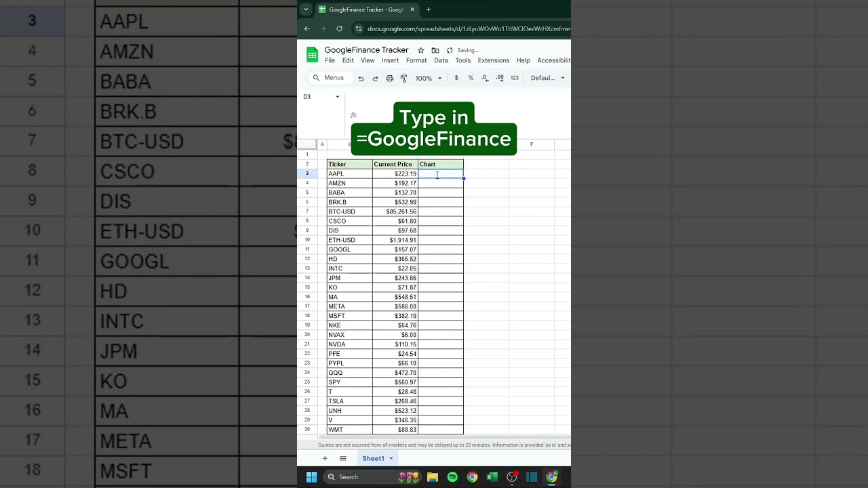Image resolution: width=868 pixels, height=488 pixels.
Task: Open the browser tab search dropdown
Action: click(306, 9)
